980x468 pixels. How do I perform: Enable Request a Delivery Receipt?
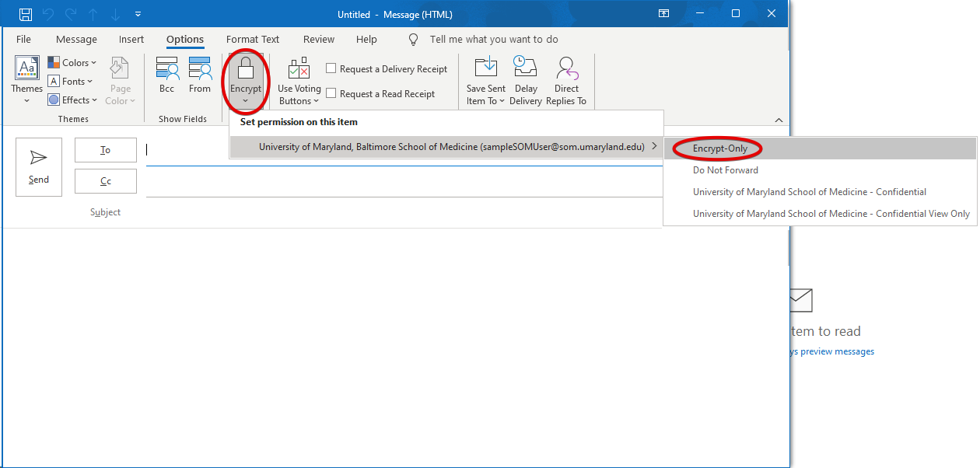(x=331, y=68)
